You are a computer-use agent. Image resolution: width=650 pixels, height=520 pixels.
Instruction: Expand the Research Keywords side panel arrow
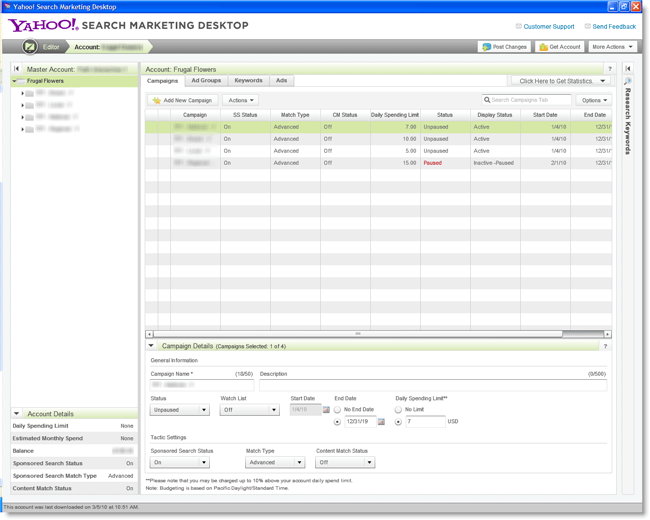[628, 68]
